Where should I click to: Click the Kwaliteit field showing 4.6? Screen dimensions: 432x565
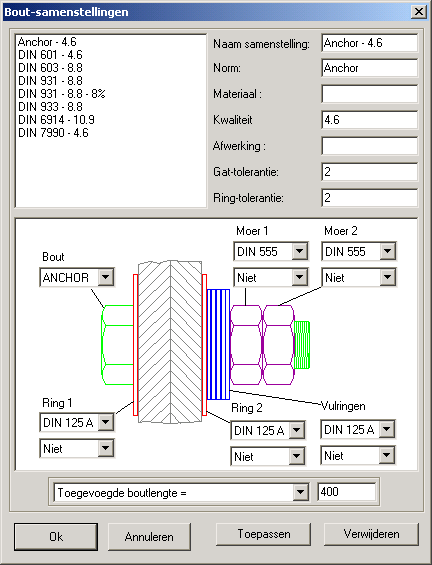(x=369, y=120)
